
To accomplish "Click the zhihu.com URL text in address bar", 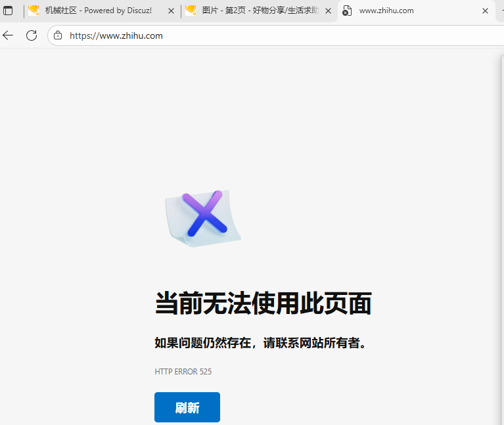I will (116, 35).
